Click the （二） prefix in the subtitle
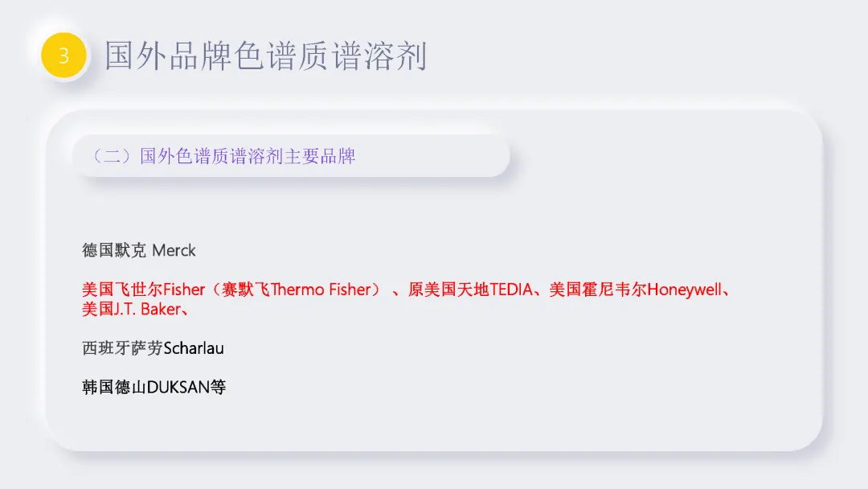This screenshot has height=489, width=868. click(x=112, y=156)
